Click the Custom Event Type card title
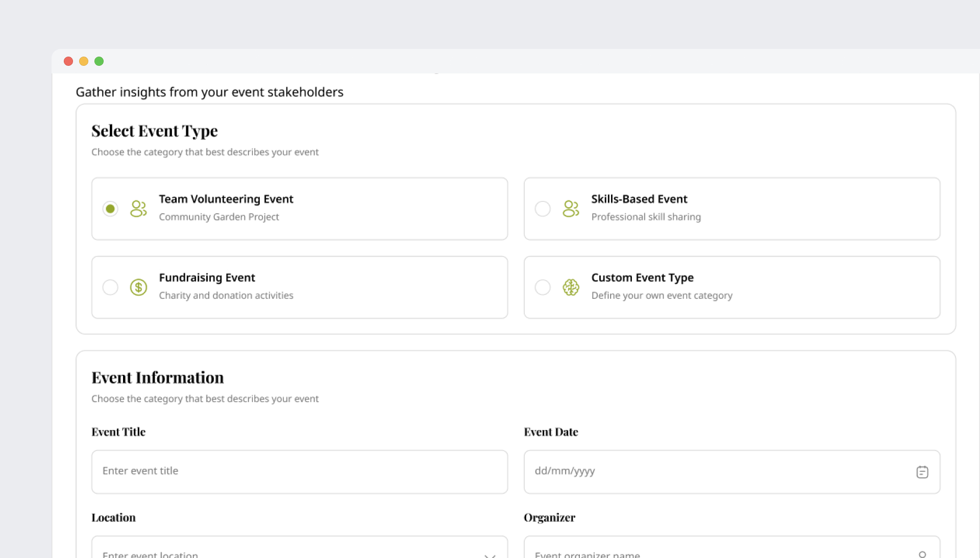Screen dimensions: 980x558 [x=642, y=277]
